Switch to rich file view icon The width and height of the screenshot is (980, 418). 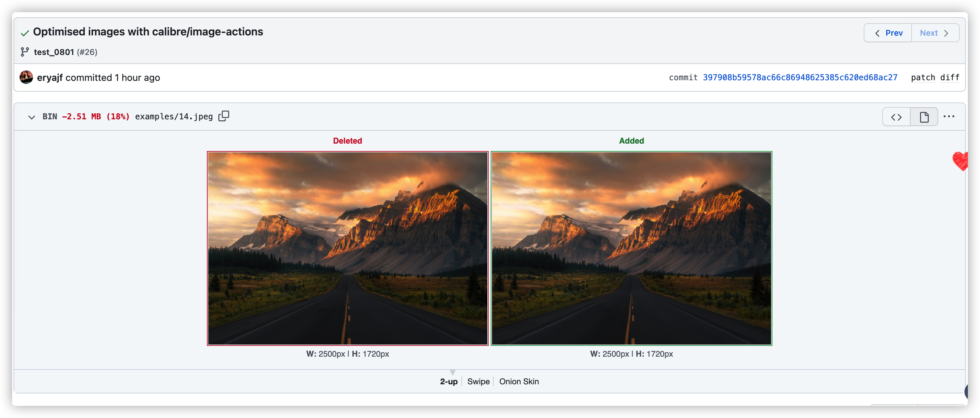point(924,117)
